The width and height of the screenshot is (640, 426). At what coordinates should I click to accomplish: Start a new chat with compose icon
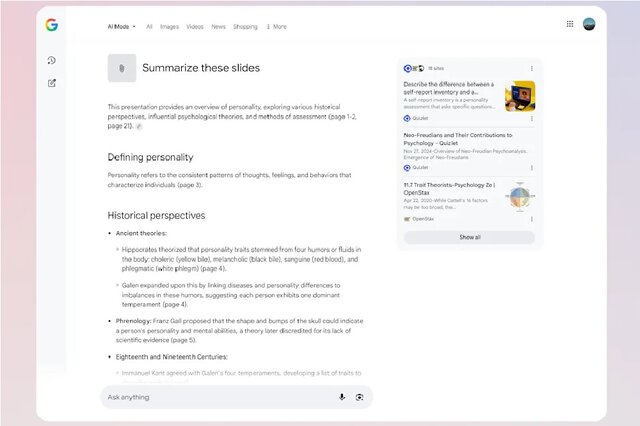52,83
